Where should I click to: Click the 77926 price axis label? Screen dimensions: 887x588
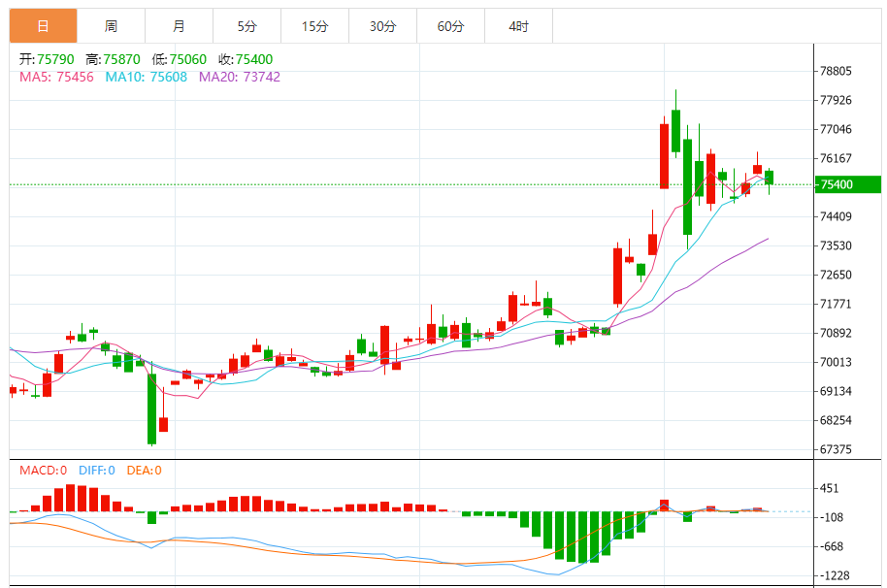click(836, 101)
